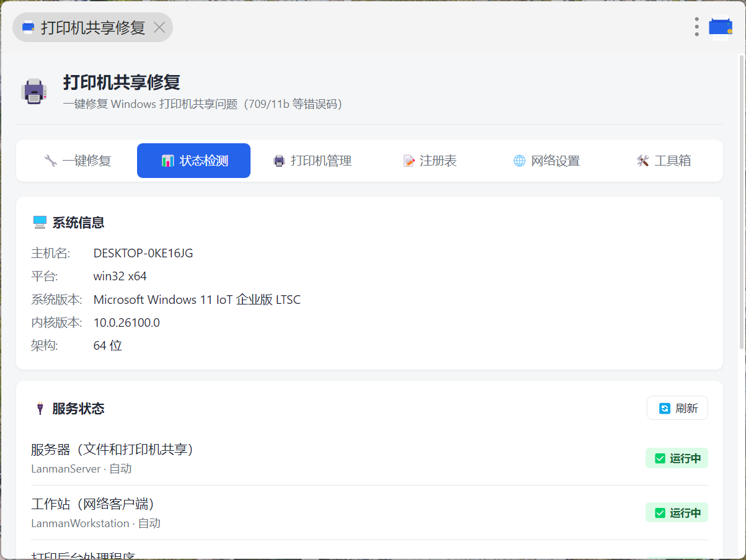Image resolution: width=746 pixels, height=560 pixels.
Task: Open the 工具箱 tab
Action: coord(664,161)
